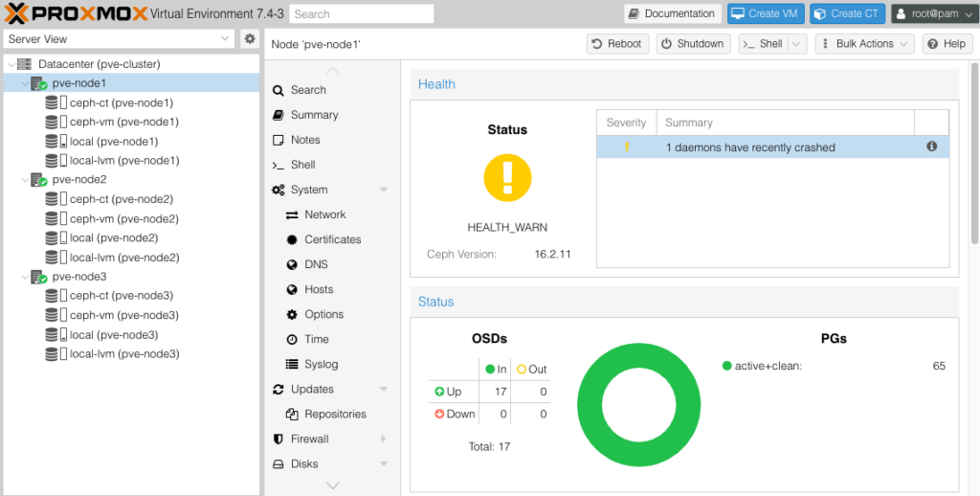Click the Summary book icon

point(278,115)
